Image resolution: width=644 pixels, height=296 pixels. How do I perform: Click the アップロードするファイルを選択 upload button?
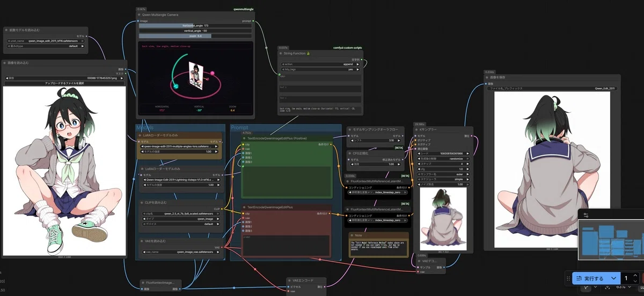pyautogui.click(x=64, y=83)
